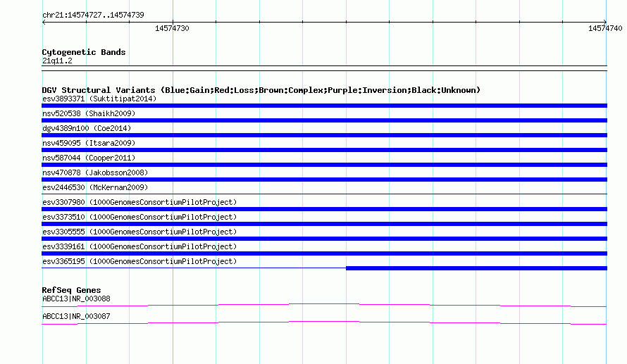Open variant esv2446530 (McKernan2009) label

[x=95, y=187]
